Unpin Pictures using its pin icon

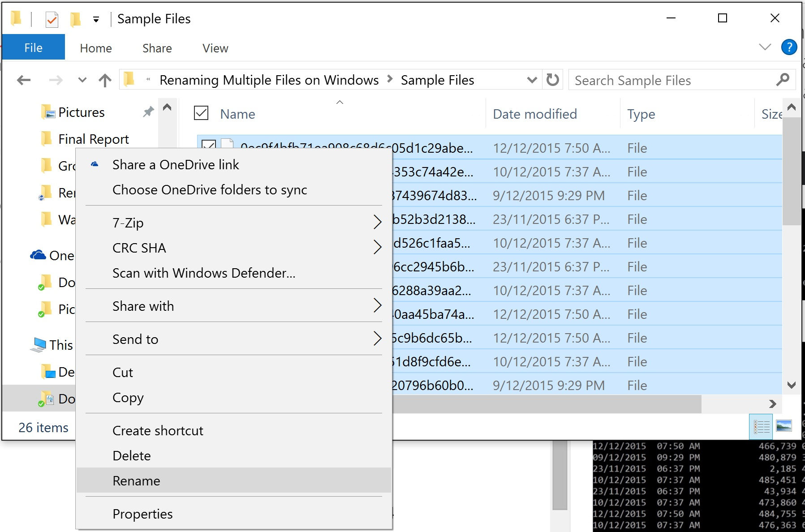click(x=148, y=112)
